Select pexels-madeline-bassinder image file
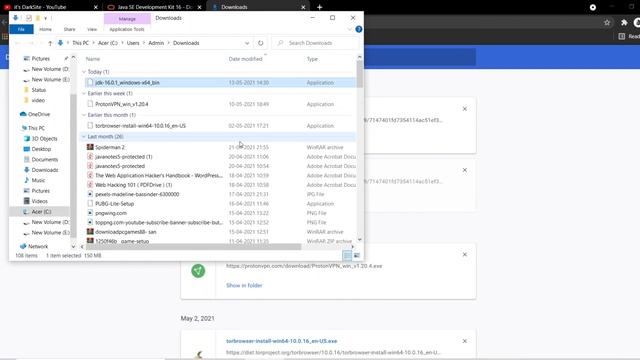640x360 pixels. click(220, 194)
